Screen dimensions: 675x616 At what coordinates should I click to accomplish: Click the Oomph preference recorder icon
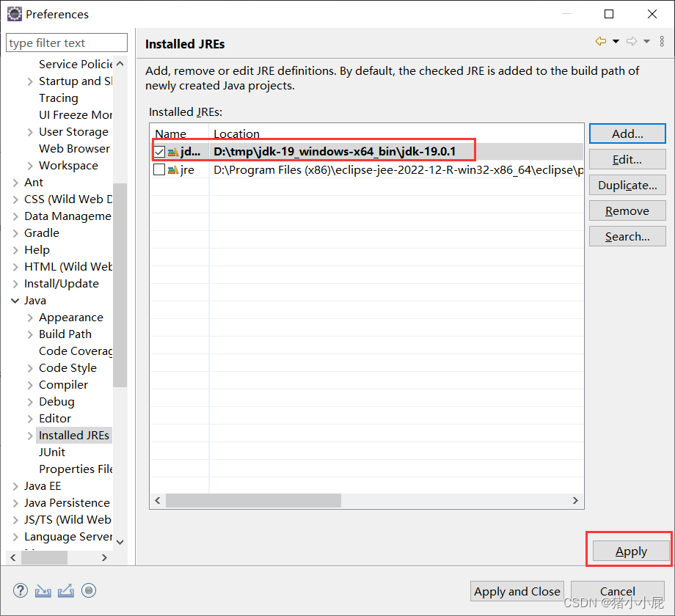tap(89, 590)
